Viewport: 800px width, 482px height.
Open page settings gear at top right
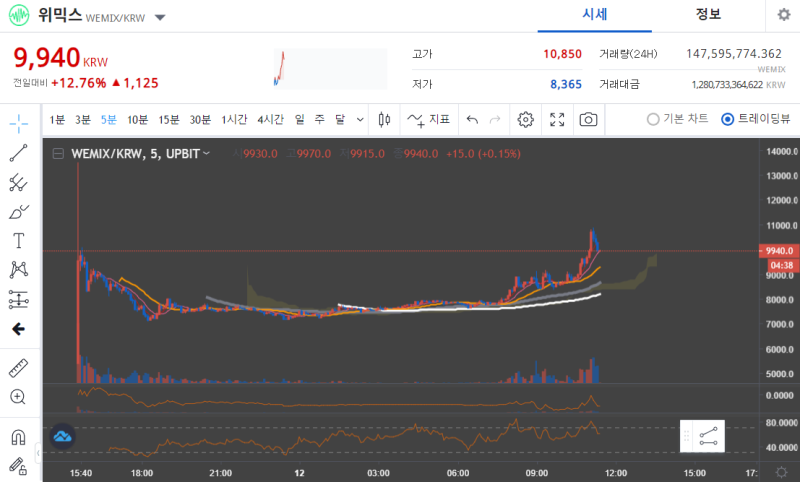(784, 15)
